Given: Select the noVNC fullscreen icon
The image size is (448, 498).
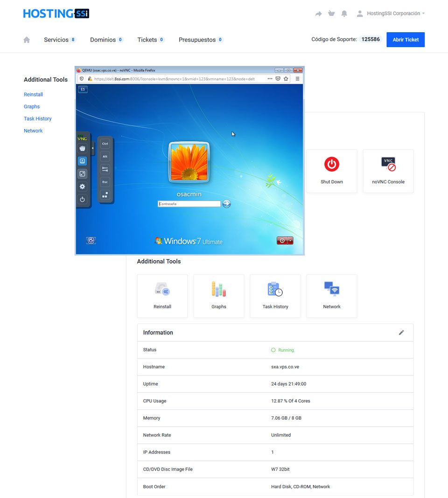Looking at the screenshot, I should [82, 173].
